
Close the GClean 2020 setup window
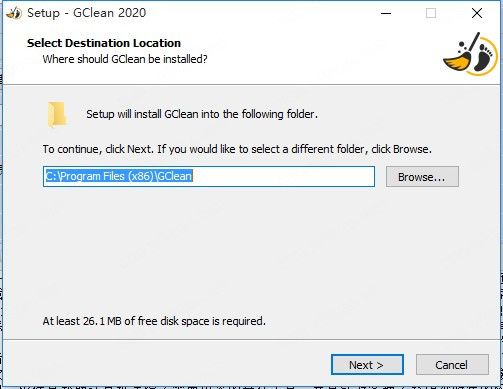477,13
